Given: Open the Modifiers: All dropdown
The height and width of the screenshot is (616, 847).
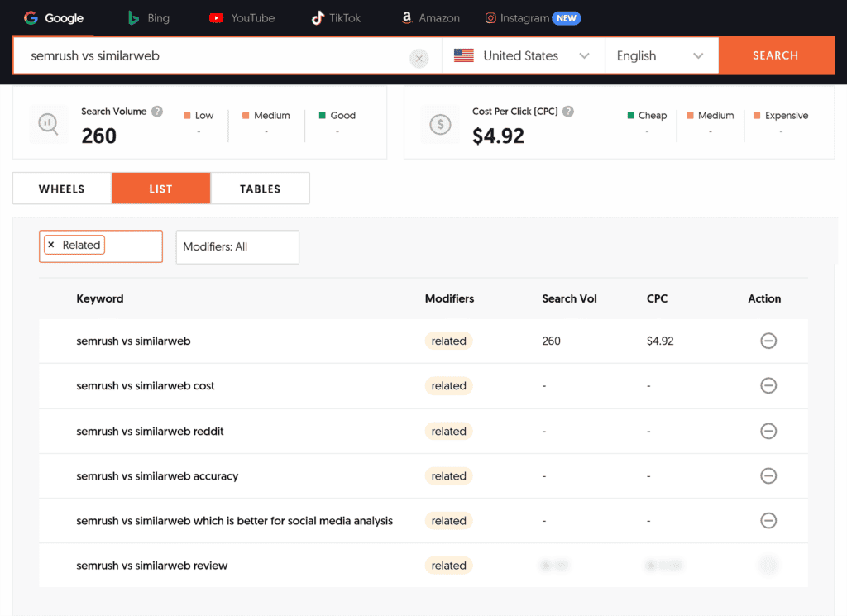Looking at the screenshot, I should tap(237, 246).
